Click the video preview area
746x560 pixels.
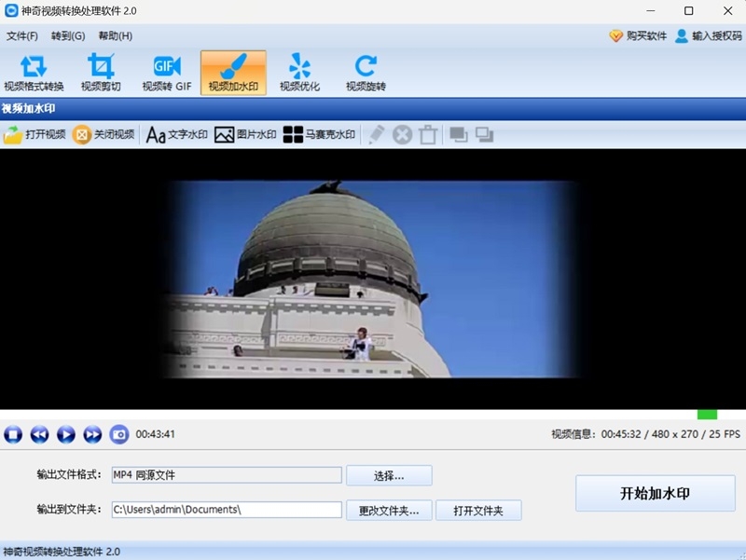pyautogui.click(x=373, y=279)
